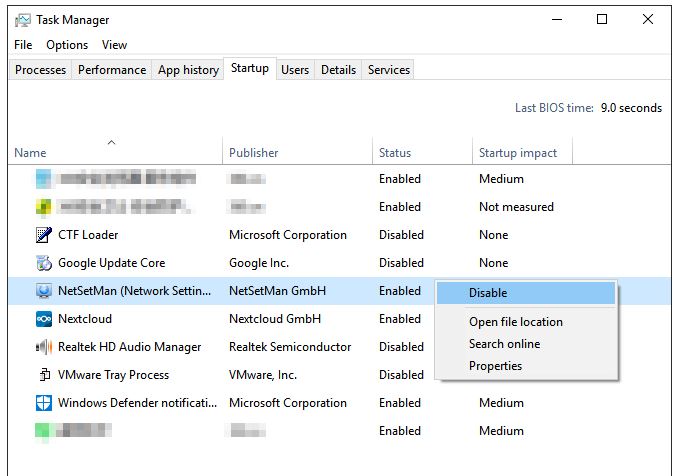Click the Realtek HD Audio speaker icon

click(43, 347)
